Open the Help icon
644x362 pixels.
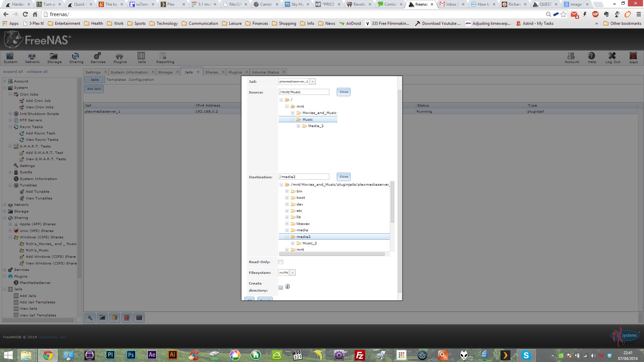coord(592,58)
